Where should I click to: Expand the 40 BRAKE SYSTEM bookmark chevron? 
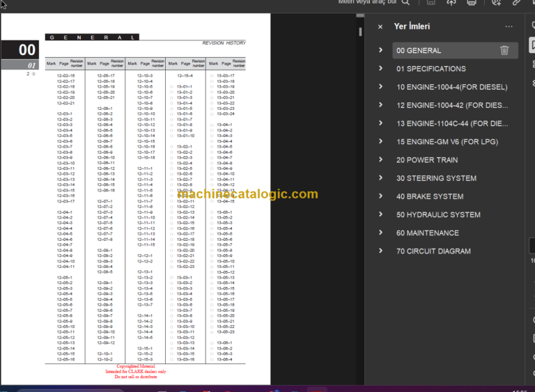coord(380,196)
